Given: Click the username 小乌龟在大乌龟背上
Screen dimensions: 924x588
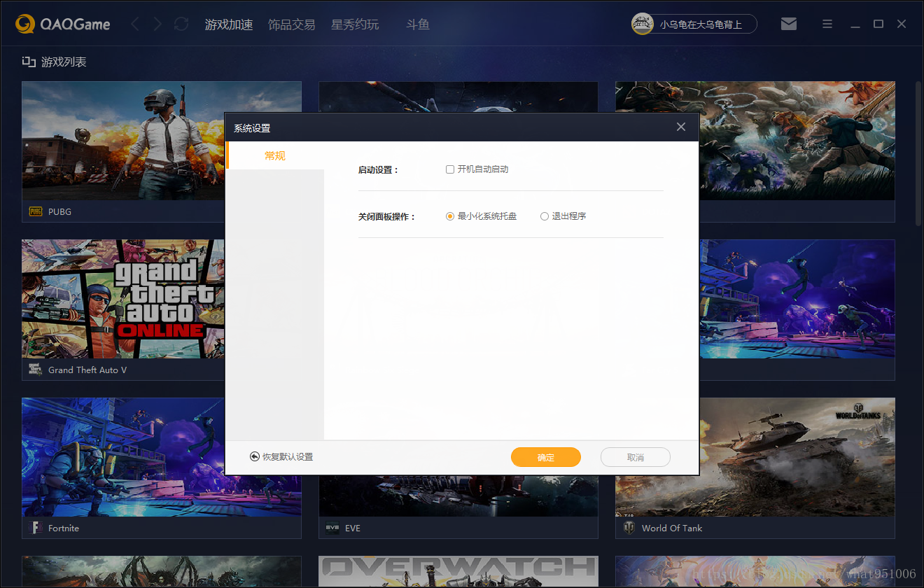Looking at the screenshot, I should [x=701, y=24].
